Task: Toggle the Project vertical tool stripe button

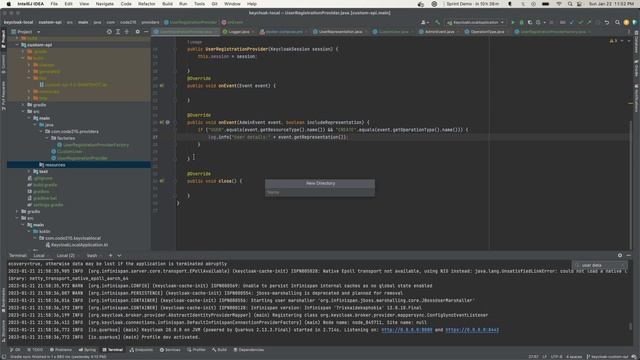Action: pos(3,40)
